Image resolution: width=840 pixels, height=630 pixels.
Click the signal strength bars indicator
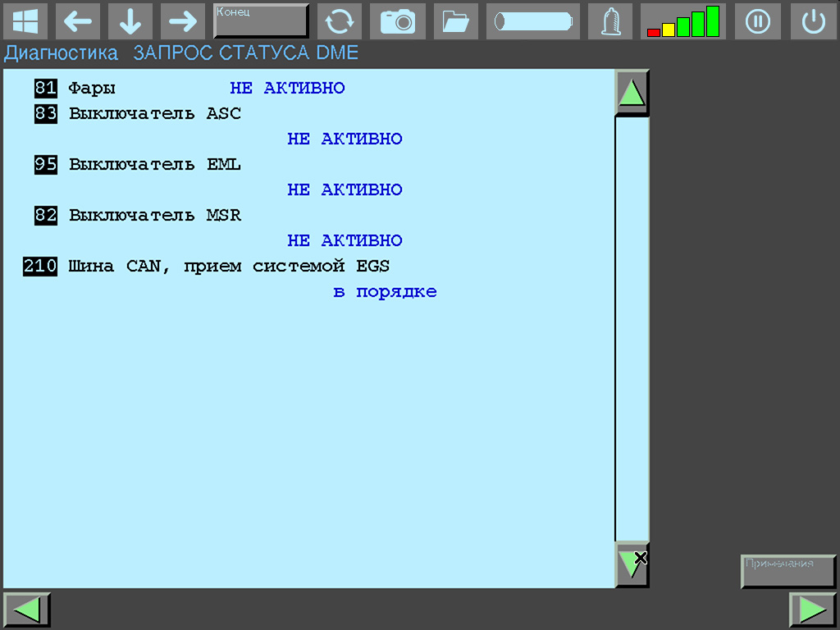[x=682, y=21]
